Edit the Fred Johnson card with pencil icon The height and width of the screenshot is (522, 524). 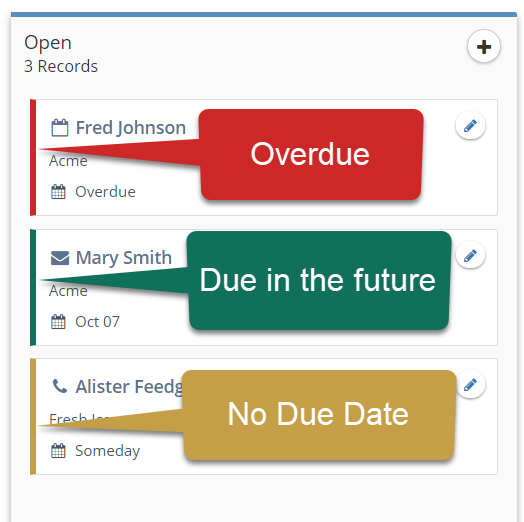470,126
